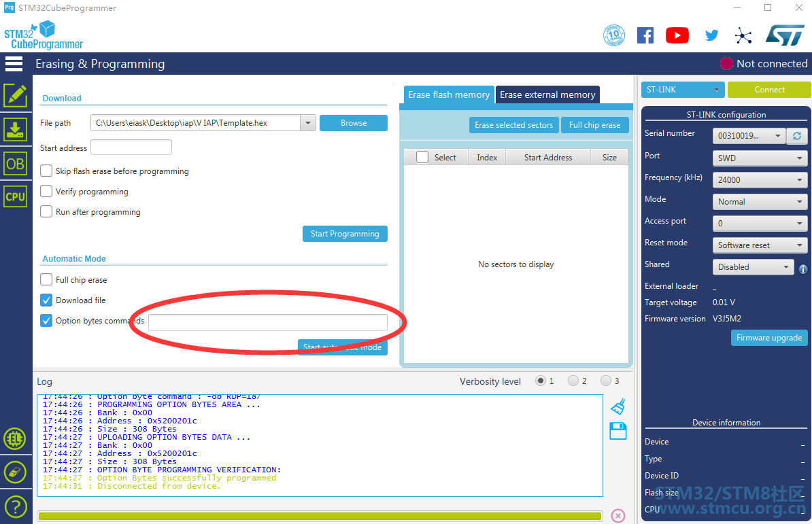Image resolution: width=812 pixels, height=524 pixels.
Task: Tick the Select all sectors header checkbox
Action: point(422,157)
